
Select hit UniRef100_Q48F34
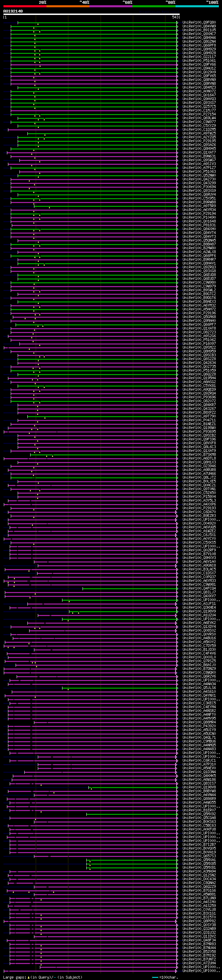[x=199, y=940]
